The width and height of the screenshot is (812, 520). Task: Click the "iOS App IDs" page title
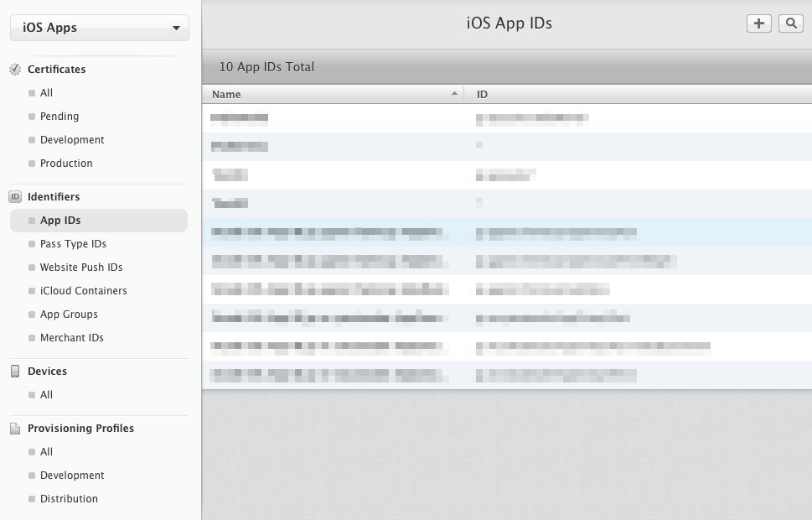509,23
